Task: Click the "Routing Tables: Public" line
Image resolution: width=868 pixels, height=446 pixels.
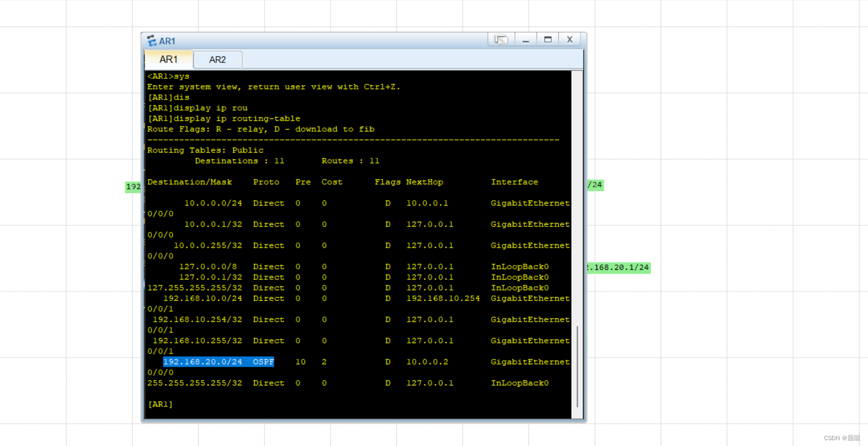Action: pos(205,150)
